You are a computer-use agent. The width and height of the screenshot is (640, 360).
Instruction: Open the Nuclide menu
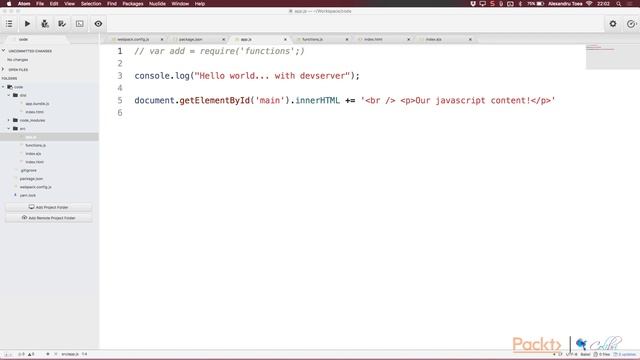[x=157, y=4]
